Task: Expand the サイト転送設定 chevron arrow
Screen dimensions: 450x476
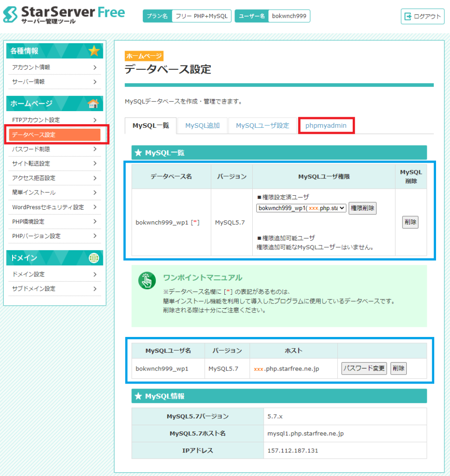Action: (x=95, y=164)
